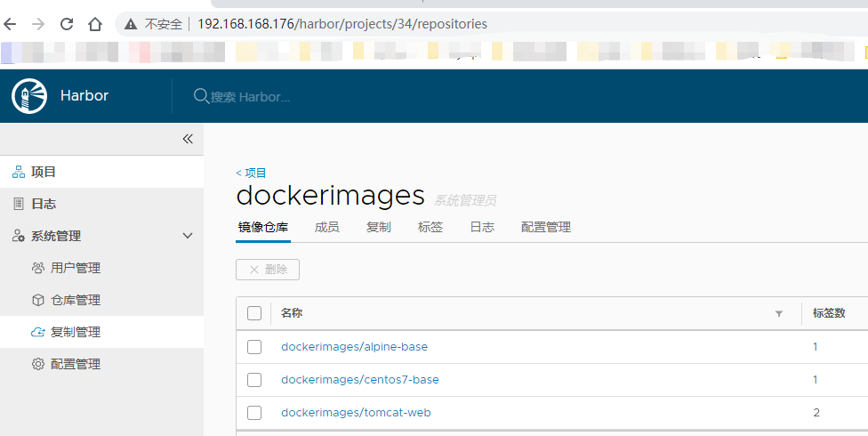Click tag count 2 in tomcat-web row
This screenshot has width=868, height=436.
pyautogui.click(x=816, y=413)
